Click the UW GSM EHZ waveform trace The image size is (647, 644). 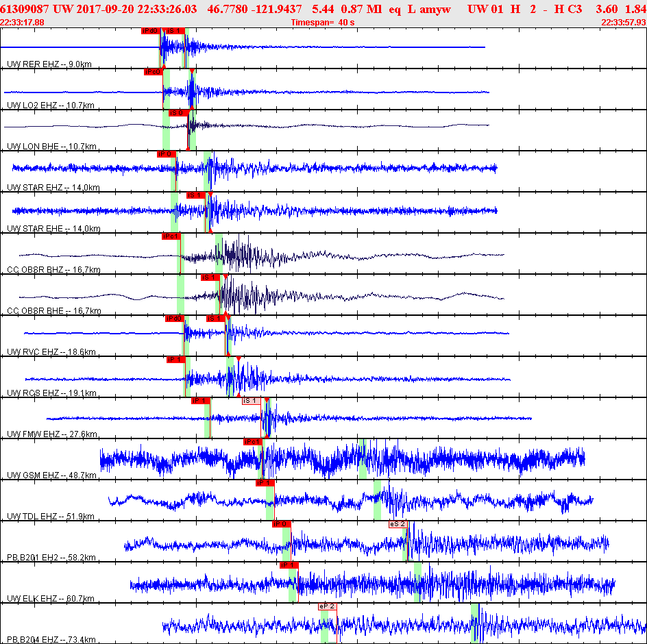(x=343, y=459)
